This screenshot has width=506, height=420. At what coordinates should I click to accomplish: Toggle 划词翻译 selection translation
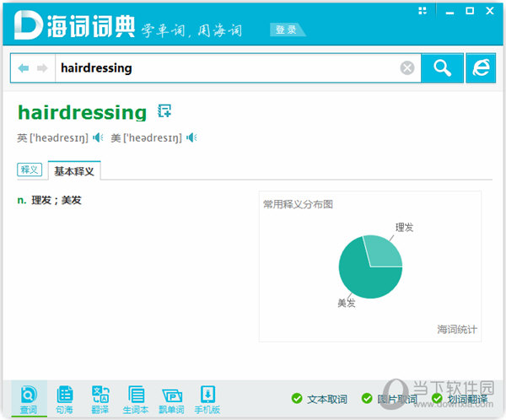tap(460, 399)
